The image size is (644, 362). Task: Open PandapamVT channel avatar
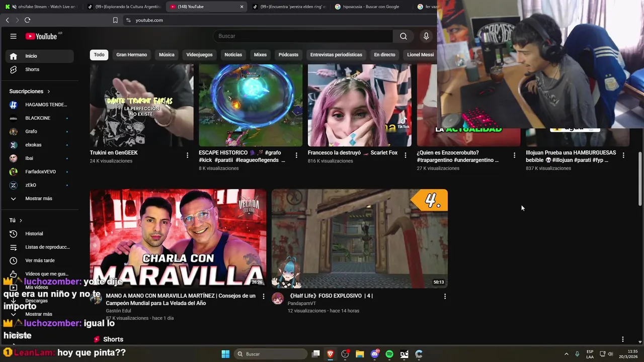coord(278,299)
